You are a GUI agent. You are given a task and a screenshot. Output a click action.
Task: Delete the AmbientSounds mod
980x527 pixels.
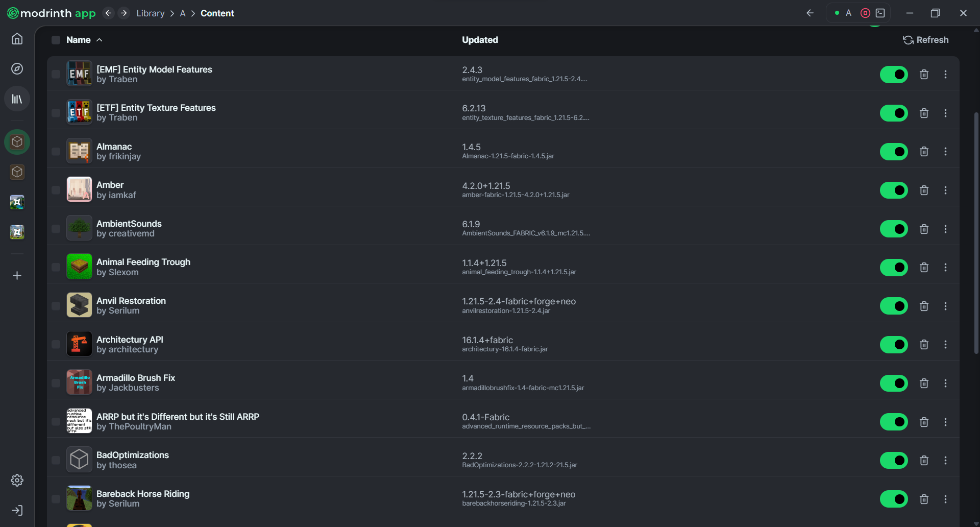924,229
